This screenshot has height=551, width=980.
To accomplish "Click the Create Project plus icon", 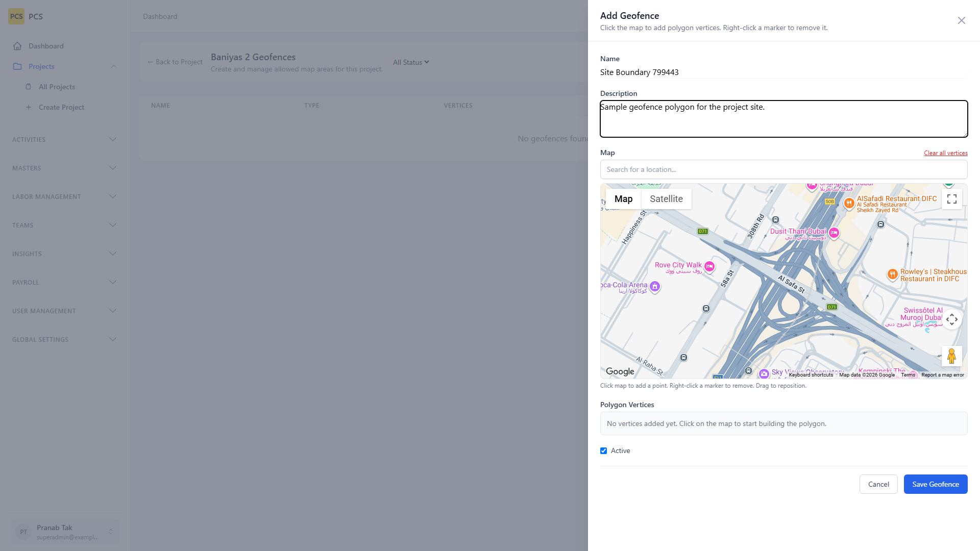I will coord(29,107).
